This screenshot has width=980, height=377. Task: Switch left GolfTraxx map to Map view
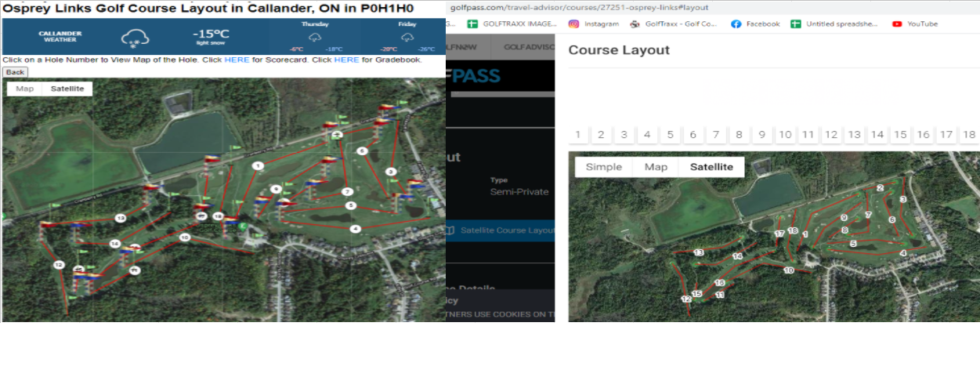tap(25, 89)
